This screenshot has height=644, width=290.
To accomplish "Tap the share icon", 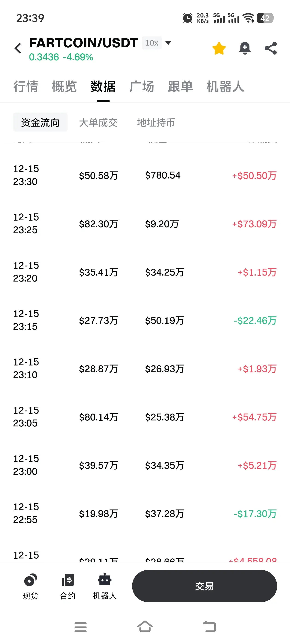I will [270, 48].
